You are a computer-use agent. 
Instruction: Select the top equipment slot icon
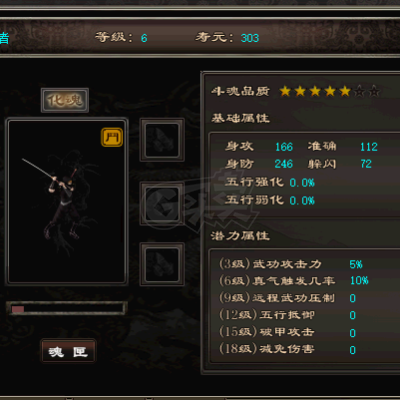[162, 140]
